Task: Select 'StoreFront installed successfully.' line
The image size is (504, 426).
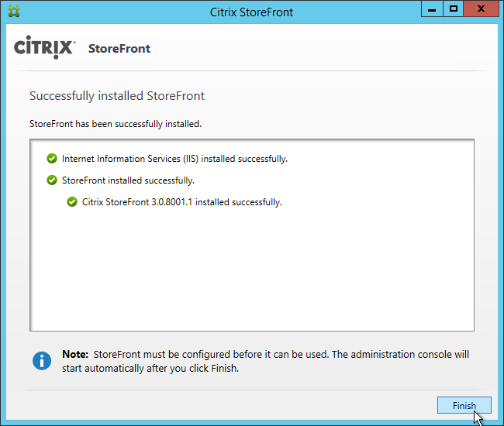Action: pyautogui.click(x=128, y=180)
